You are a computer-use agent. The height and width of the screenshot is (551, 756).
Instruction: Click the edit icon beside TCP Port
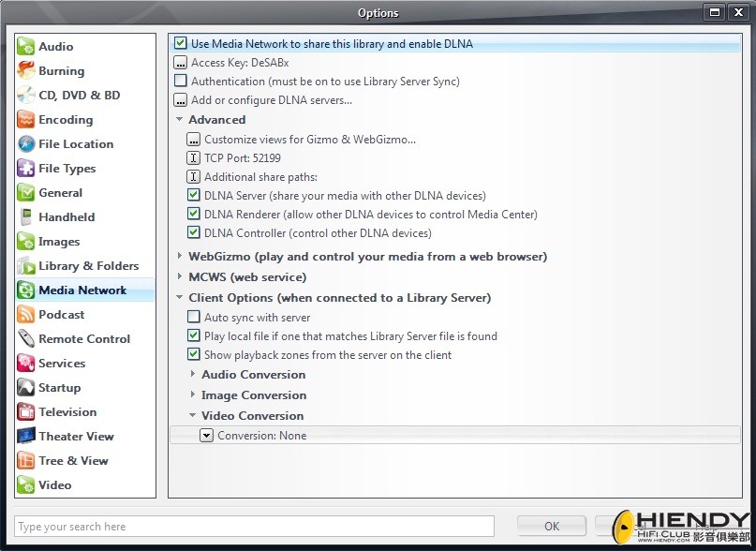[x=193, y=157]
